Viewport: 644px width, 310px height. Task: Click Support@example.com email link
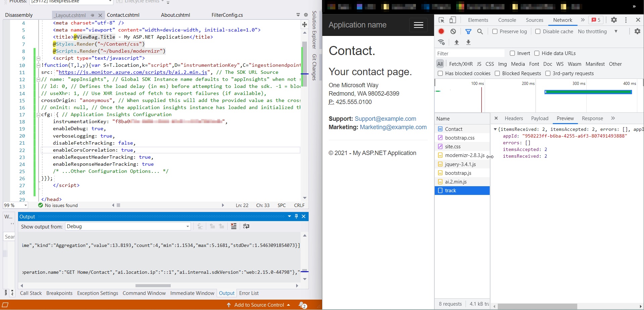(x=385, y=119)
